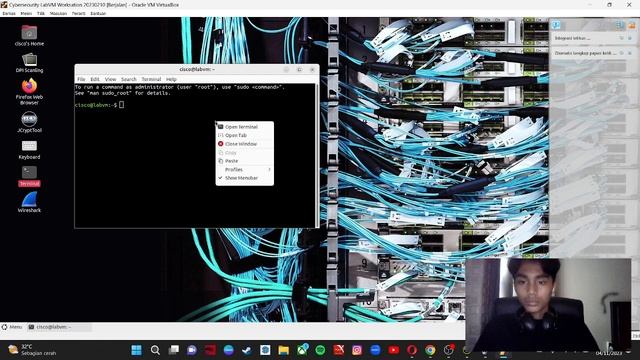640x360 pixels.
Task: Open the Bantuan menu in VirtualBox
Action: [98, 13]
